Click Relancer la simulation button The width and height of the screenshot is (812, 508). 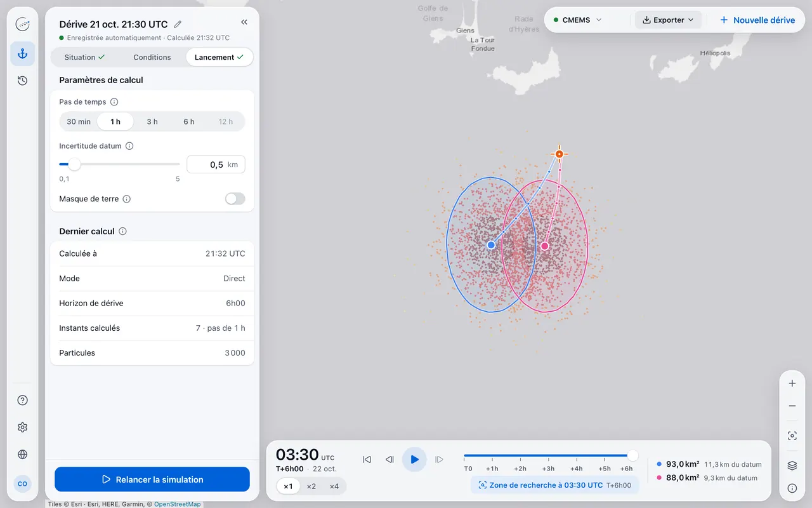(x=152, y=479)
